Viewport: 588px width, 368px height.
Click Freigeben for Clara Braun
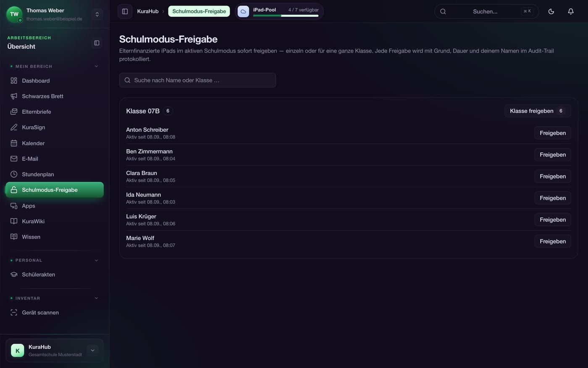tap(553, 176)
